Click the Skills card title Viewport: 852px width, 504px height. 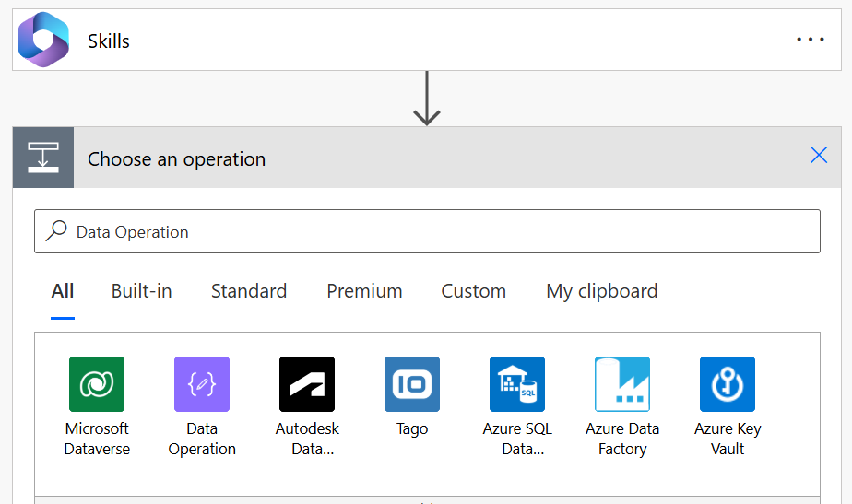[x=109, y=41]
